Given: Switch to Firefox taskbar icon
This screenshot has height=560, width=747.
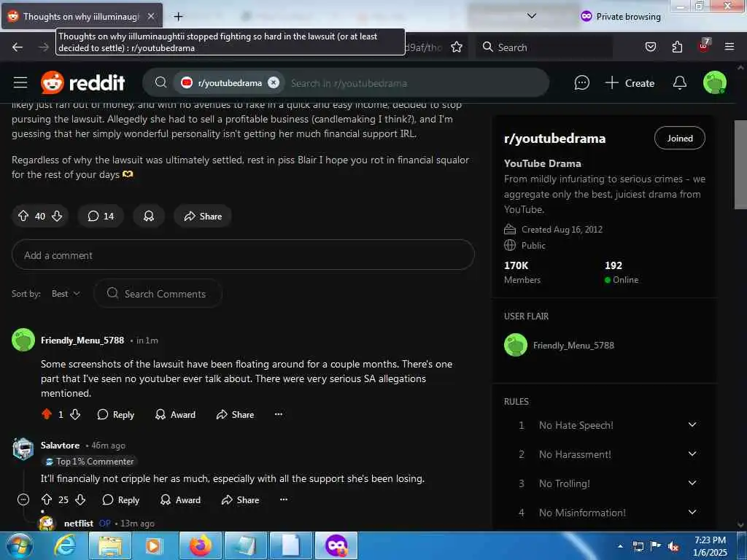Looking at the screenshot, I should (x=200, y=545).
